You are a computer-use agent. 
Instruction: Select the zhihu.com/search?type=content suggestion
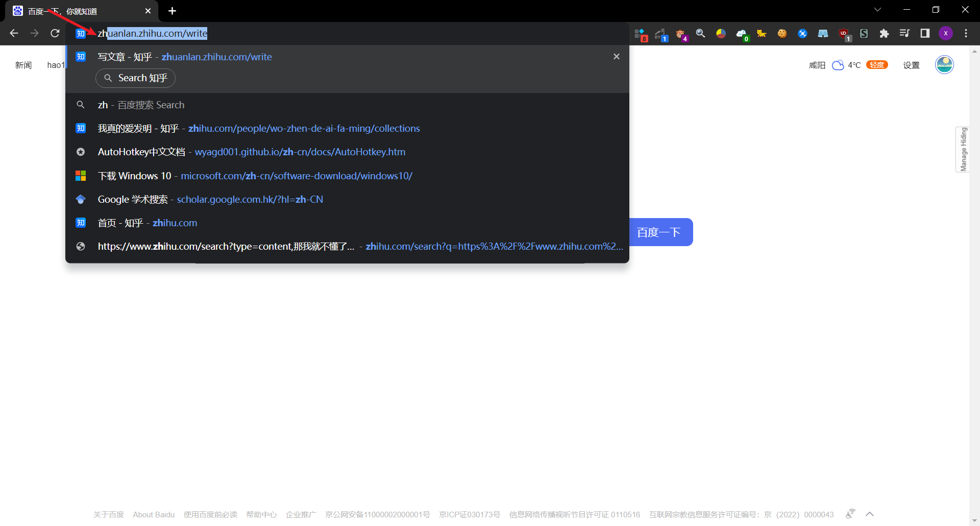point(347,246)
